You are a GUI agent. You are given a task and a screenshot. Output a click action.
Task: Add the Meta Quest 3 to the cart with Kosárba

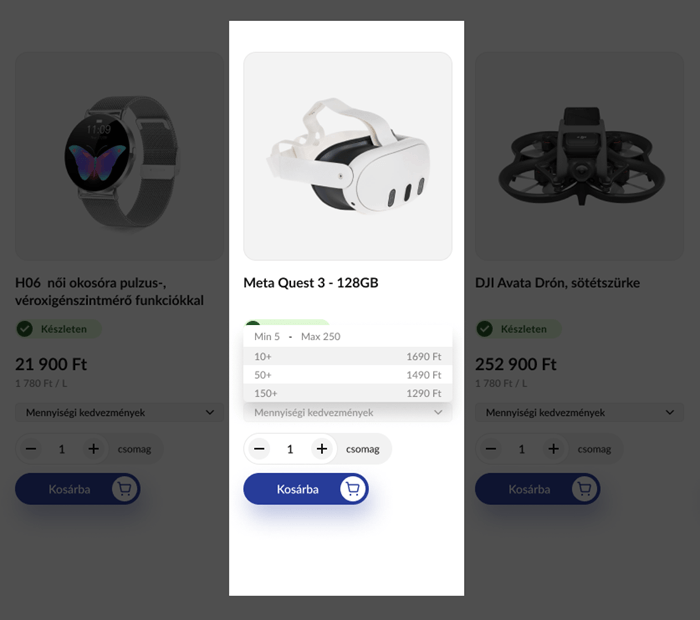pyautogui.click(x=306, y=489)
